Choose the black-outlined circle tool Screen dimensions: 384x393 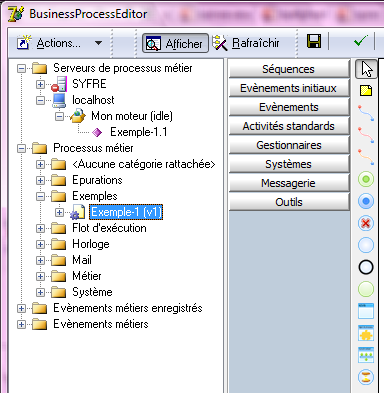click(x=366, y=267)
